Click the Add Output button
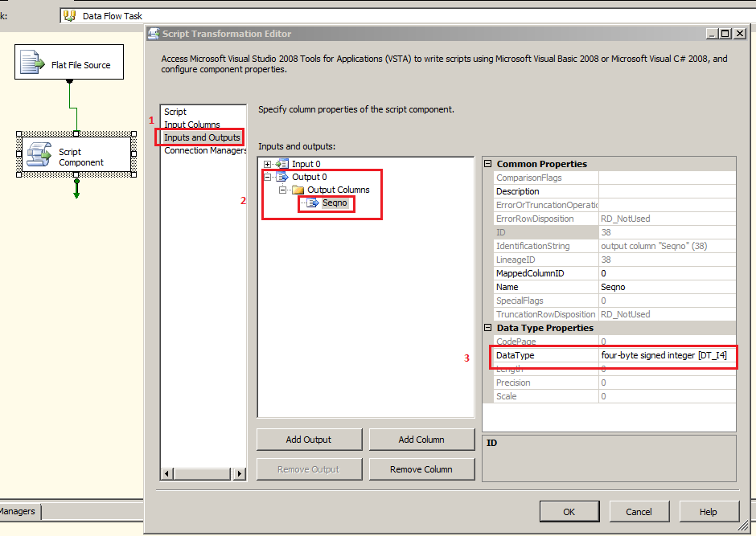 (x=309, y=439)
